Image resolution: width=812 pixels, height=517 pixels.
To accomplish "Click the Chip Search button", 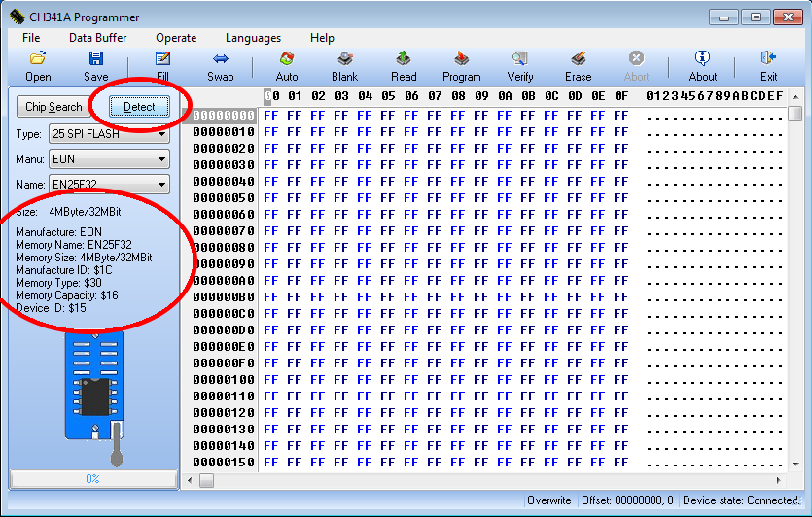I will click(x=53, y=107).
